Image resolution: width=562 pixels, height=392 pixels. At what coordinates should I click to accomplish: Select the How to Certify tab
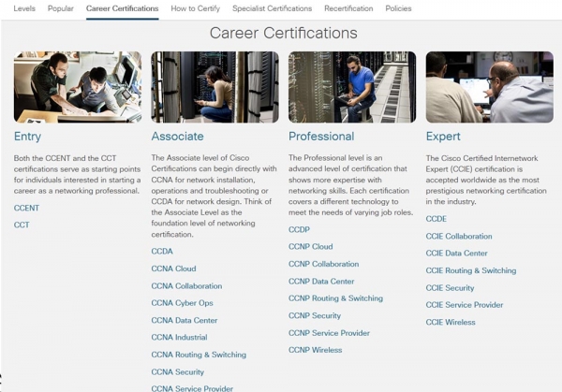[194, 8]
